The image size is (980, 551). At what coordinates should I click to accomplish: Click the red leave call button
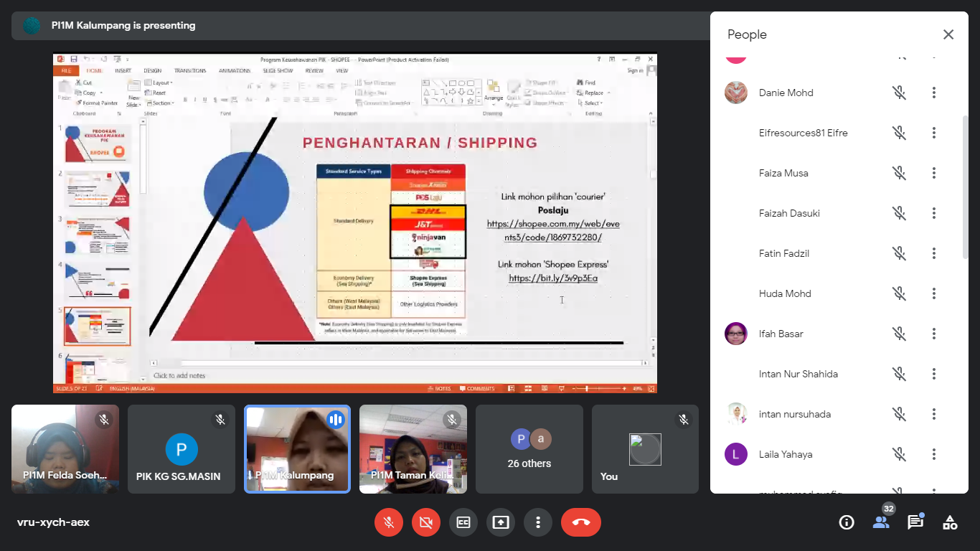tap(580, 522)
